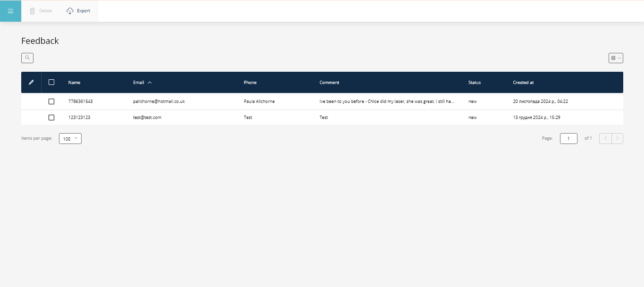Image resolution: width=644 pixels, height=287 pixels.
Task: Click the truncated comment about Chloe
Action: tap(386, 101)
